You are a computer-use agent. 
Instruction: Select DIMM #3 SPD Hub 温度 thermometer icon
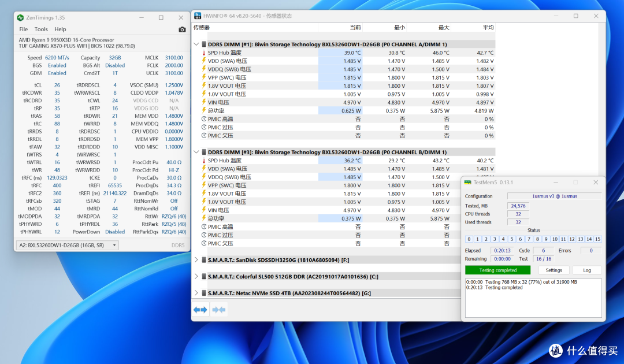point(204,160)
